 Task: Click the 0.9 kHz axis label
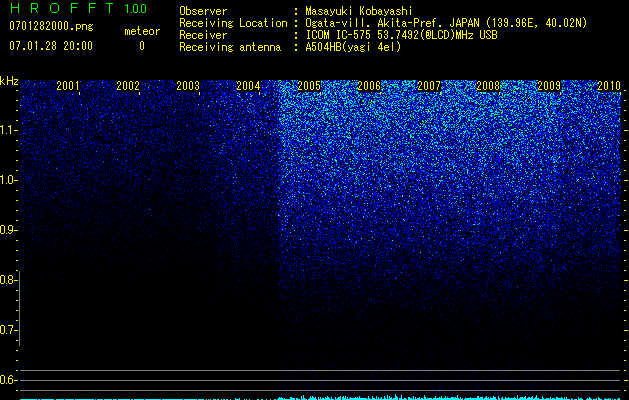click(9, 230)
